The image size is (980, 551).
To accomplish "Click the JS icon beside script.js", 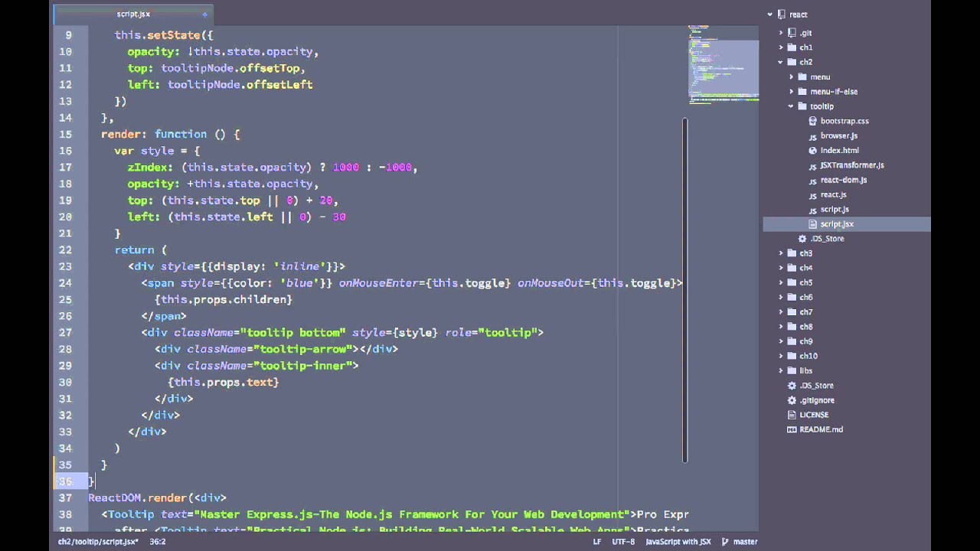I will [x=813, y=209].
